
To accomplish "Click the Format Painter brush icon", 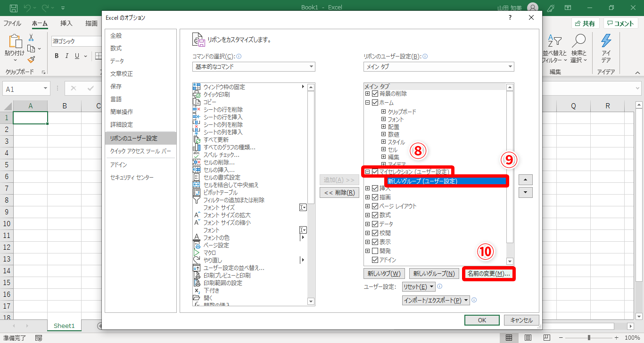I will tap(32, 59).
